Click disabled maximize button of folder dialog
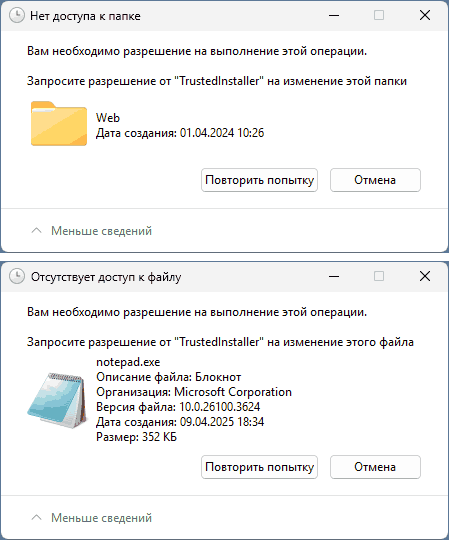This screenshot has height=540, width=449. click(x=379, y=15)
